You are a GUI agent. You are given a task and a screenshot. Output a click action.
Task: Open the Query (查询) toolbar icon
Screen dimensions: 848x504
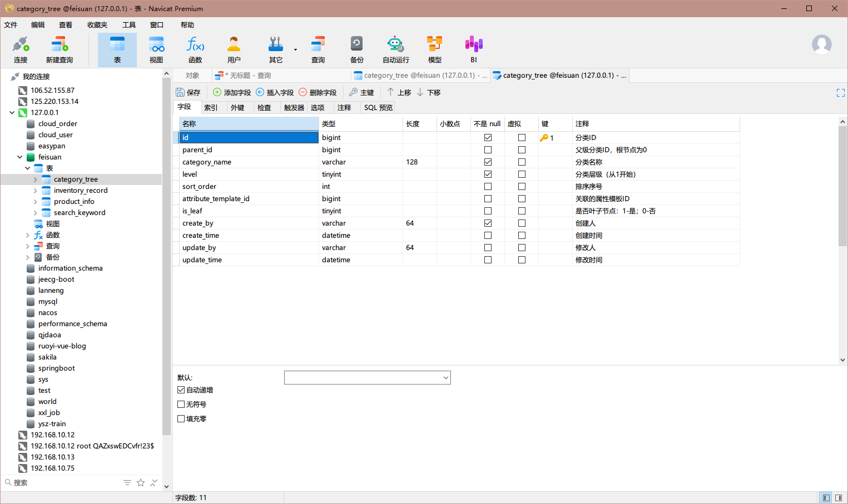coord(318,49)
